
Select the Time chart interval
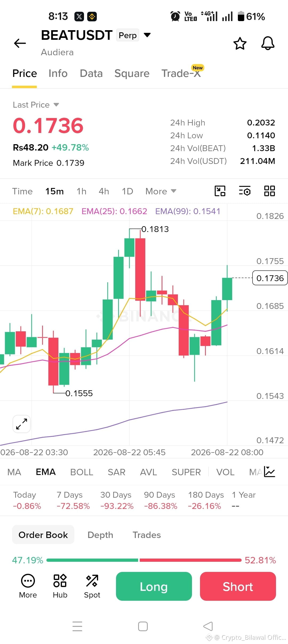coord(22,191)
